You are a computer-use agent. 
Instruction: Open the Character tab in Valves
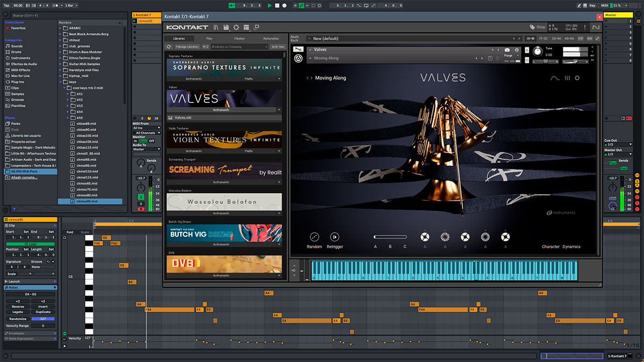tap(551, 247)
